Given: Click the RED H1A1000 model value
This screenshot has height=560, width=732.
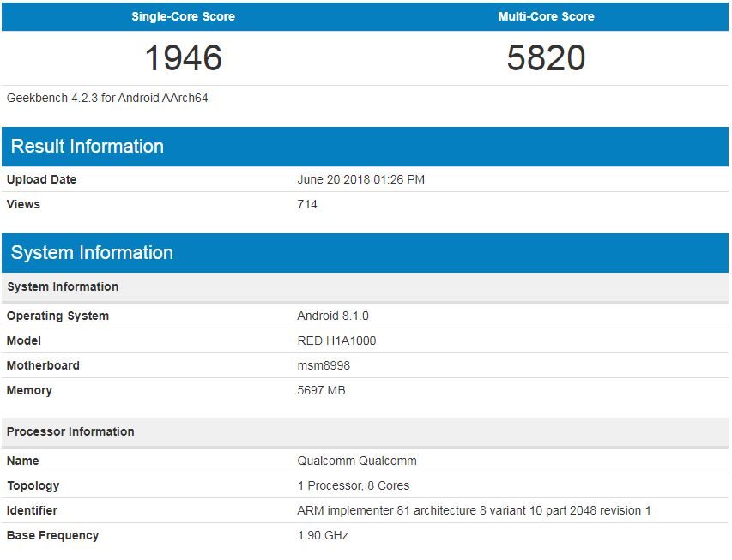Looking at the screenshot, I should (x=336, y=340).
